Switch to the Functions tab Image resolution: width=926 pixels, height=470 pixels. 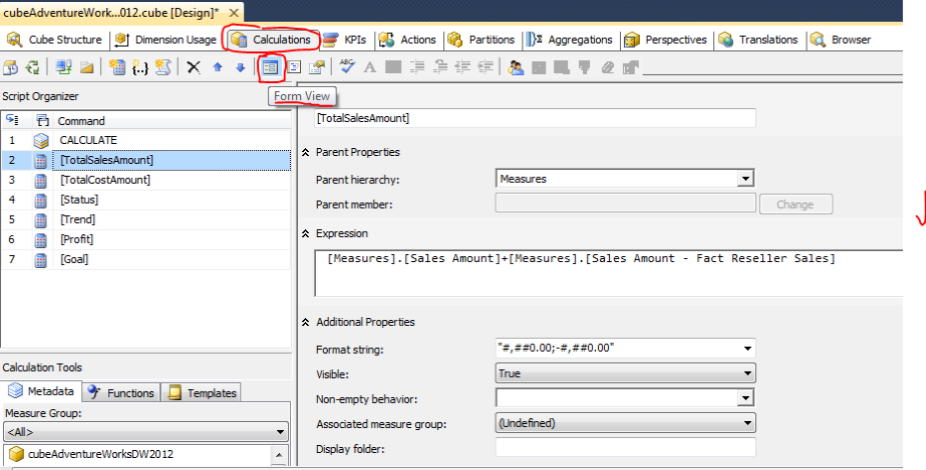click(121, 393)
